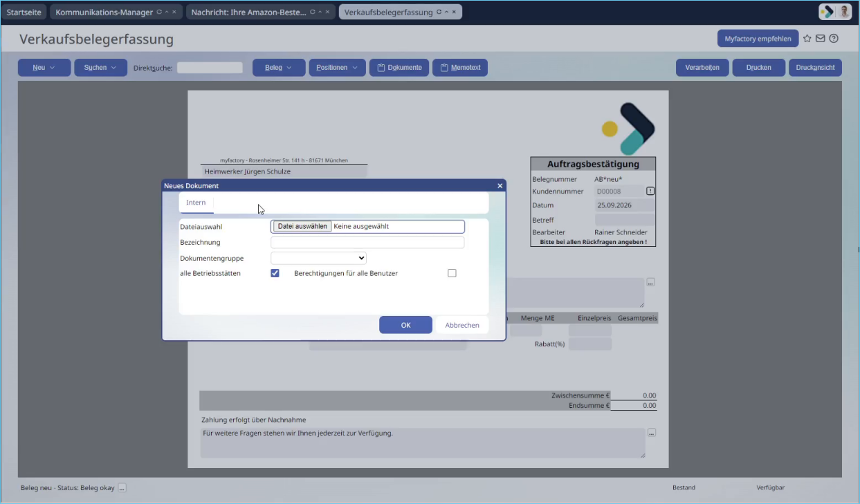The height and width of the screenshot is (504, 860).
Task: Click the Gesamtpreis column header
Action: coord(637,318)
